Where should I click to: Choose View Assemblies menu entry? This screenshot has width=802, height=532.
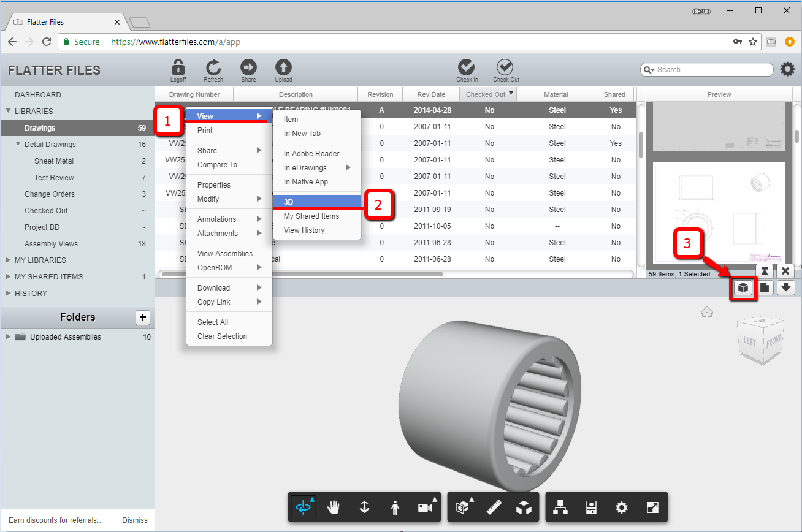click(229, 253)
